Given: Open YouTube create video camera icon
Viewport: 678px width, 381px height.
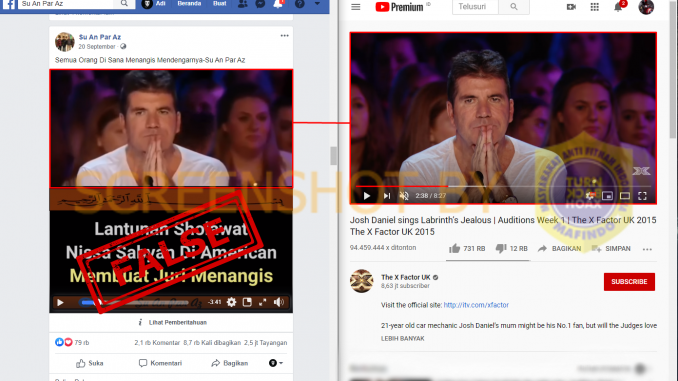Looking at the screenshot, I should pyautogui.click(x=571, y=7).
